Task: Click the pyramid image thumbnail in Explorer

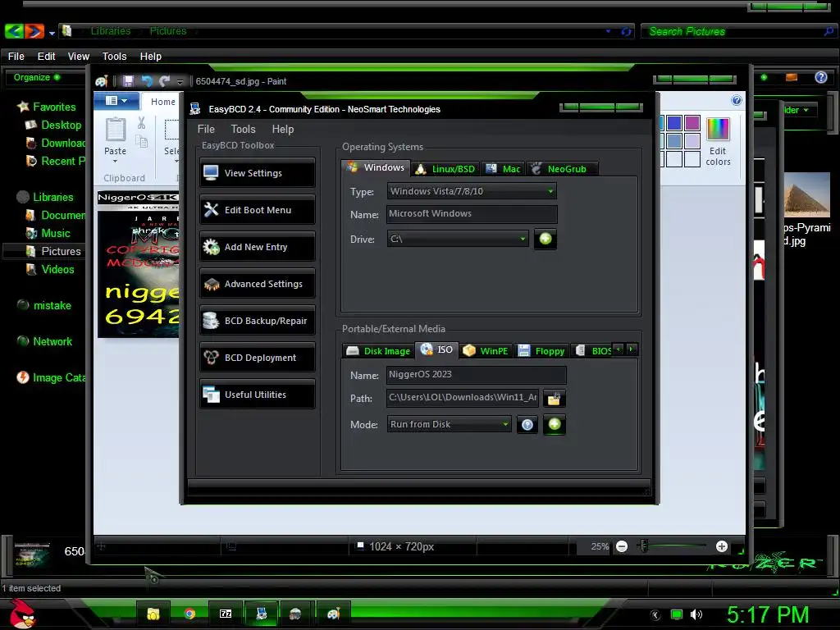Action: coord(807,194)
